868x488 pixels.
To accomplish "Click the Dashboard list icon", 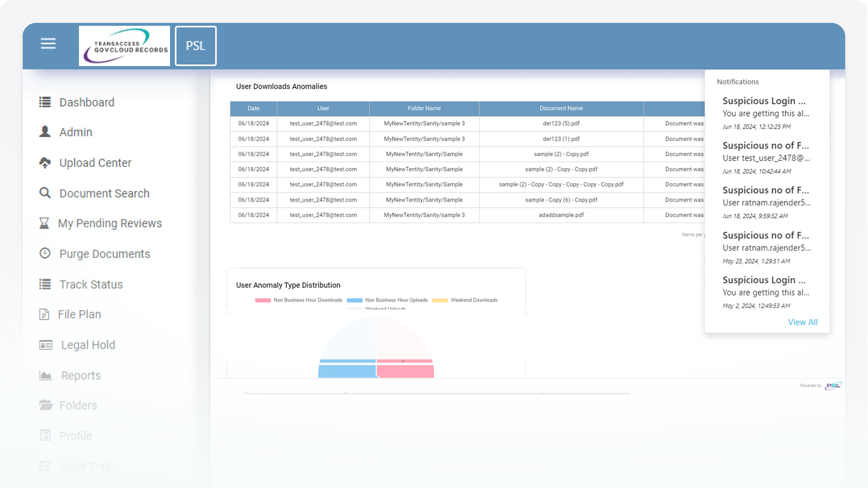I will 45,102.
